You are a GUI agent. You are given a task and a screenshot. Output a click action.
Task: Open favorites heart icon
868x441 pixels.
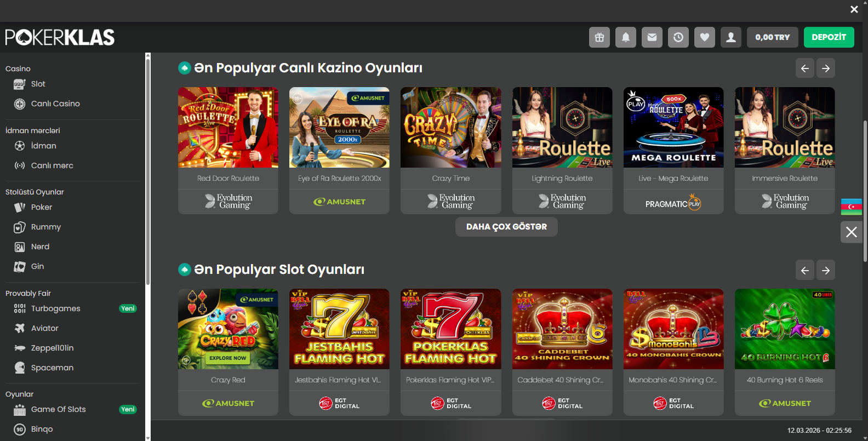(x=704, y=37)
